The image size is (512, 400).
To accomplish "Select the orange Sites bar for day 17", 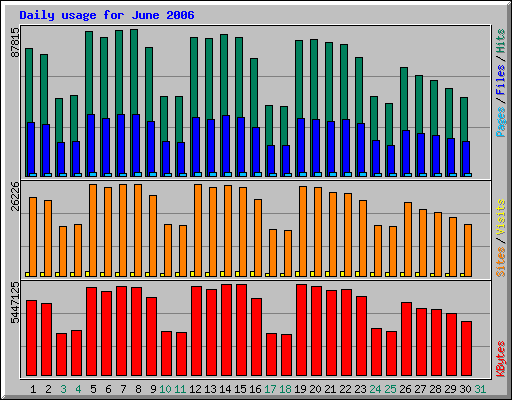I will click(273, 253).
